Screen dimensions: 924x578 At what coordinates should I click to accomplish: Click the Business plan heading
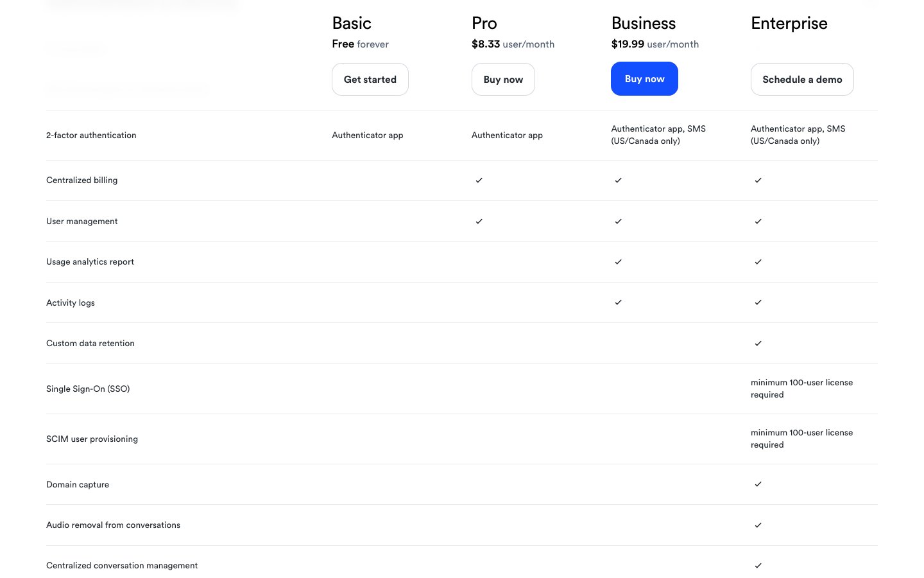(x=643, y=24)
